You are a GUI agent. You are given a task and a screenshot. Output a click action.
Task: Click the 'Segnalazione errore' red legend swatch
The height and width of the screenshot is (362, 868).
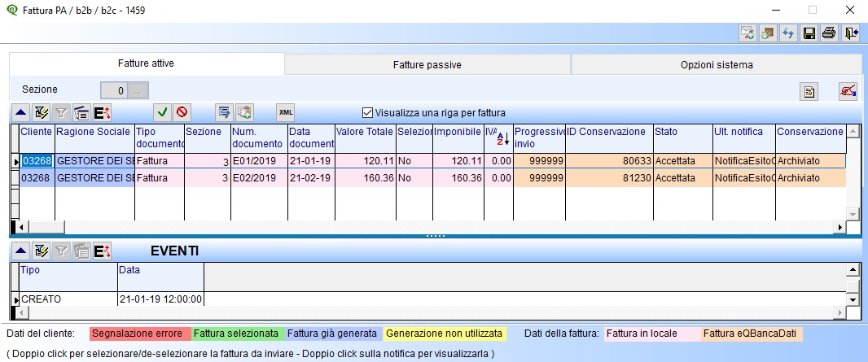(x=139, y=334)
